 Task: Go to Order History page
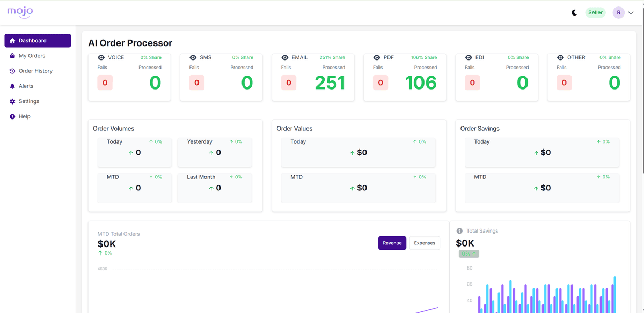(x=35, y=71)
